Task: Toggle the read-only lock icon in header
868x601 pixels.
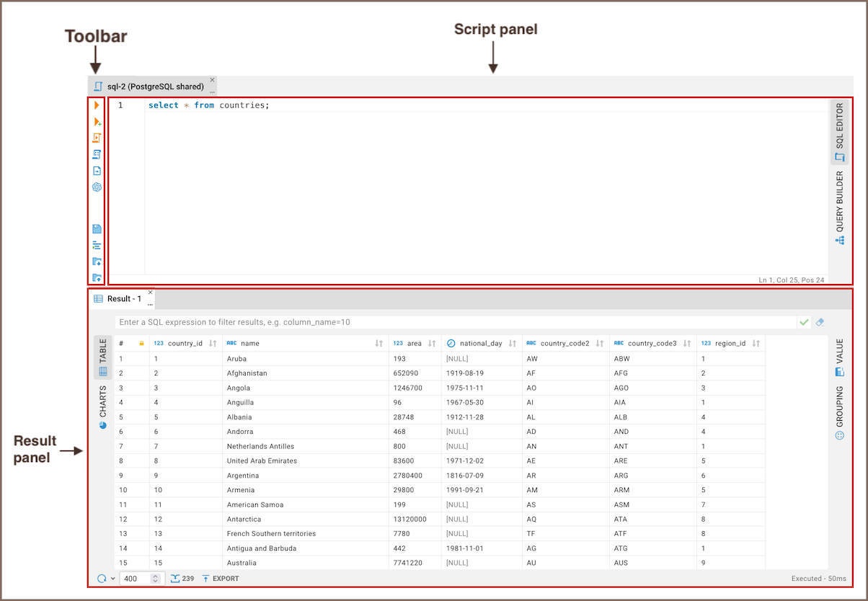Action: point(141,344)
